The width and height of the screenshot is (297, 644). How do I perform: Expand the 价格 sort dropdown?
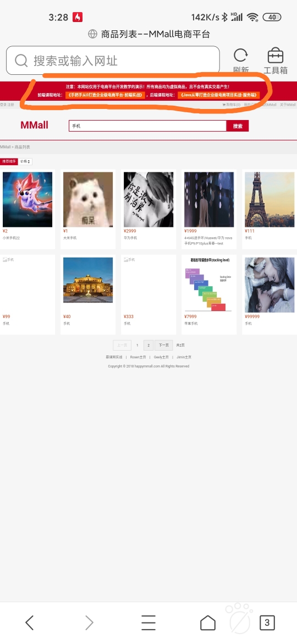click(25, 161)
